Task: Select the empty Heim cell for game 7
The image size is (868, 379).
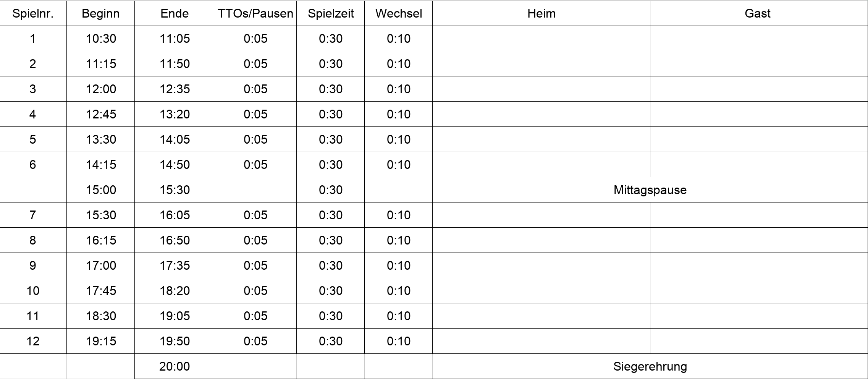Action: coord(541,215)
